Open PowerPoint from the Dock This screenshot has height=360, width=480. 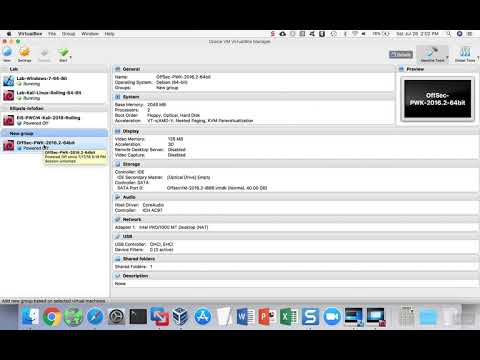coord(267,316)
